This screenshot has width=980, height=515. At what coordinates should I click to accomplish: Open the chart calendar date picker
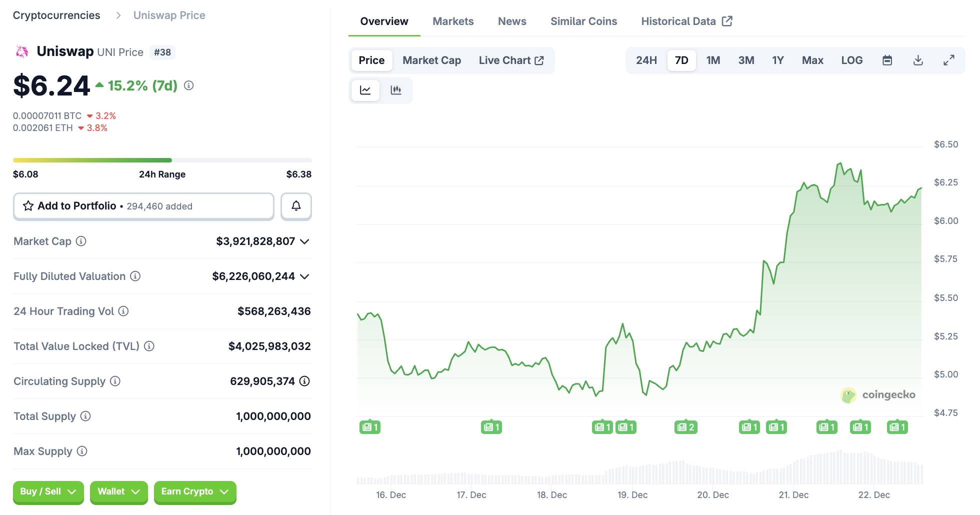click(887, 60)
